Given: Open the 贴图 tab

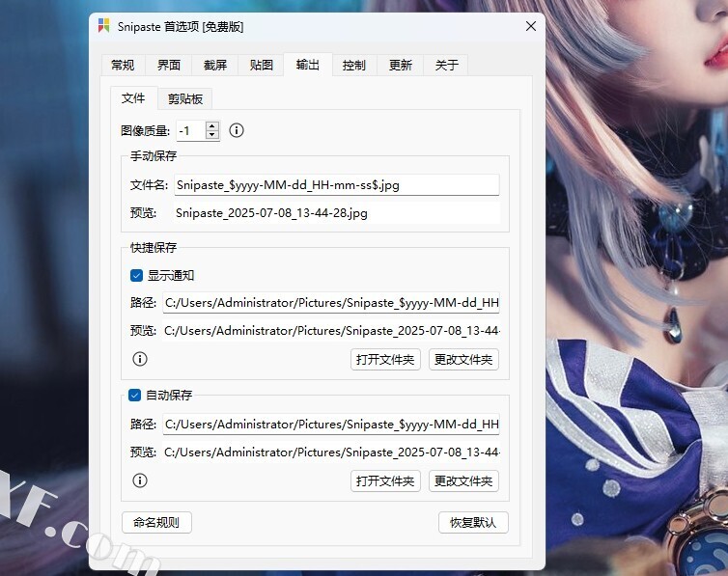Looking at the screenshot, I should click(x=262, y=65).
